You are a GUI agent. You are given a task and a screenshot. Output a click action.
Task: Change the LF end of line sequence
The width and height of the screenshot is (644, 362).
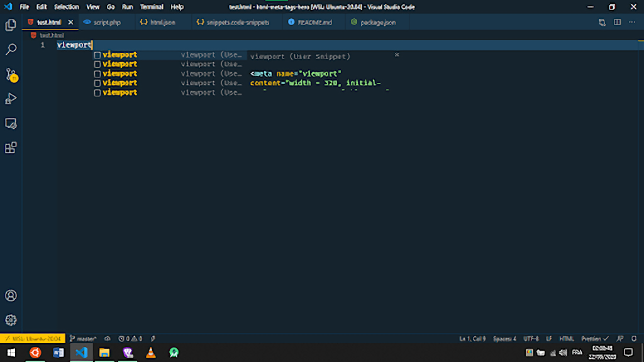tap(548, 339)
